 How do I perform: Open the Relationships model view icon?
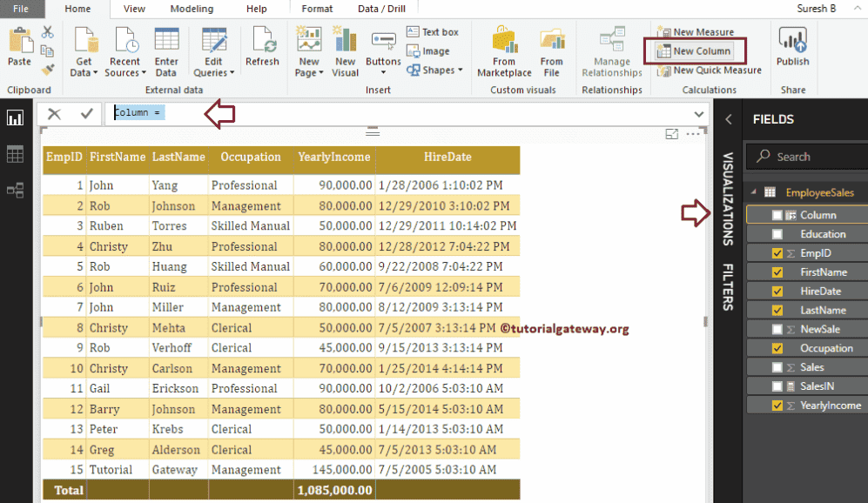[15, 190]
